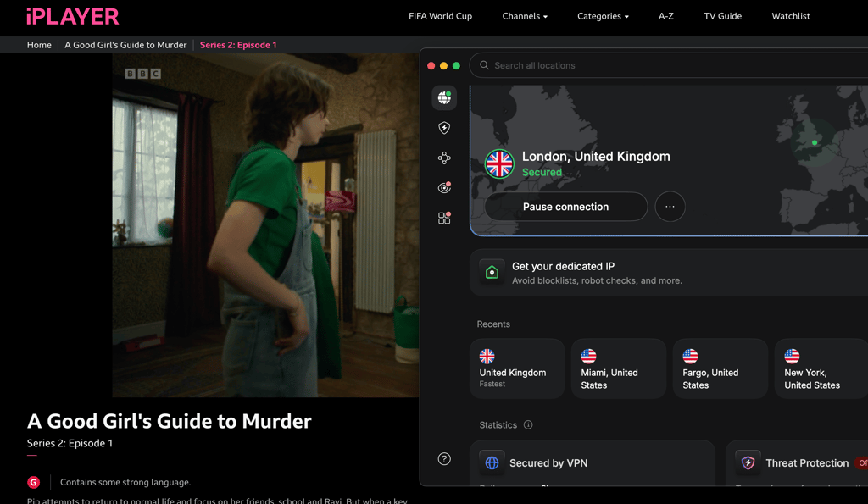
Task: Click A Good Girl's Guide to Murder title
Action: [169, 422]
